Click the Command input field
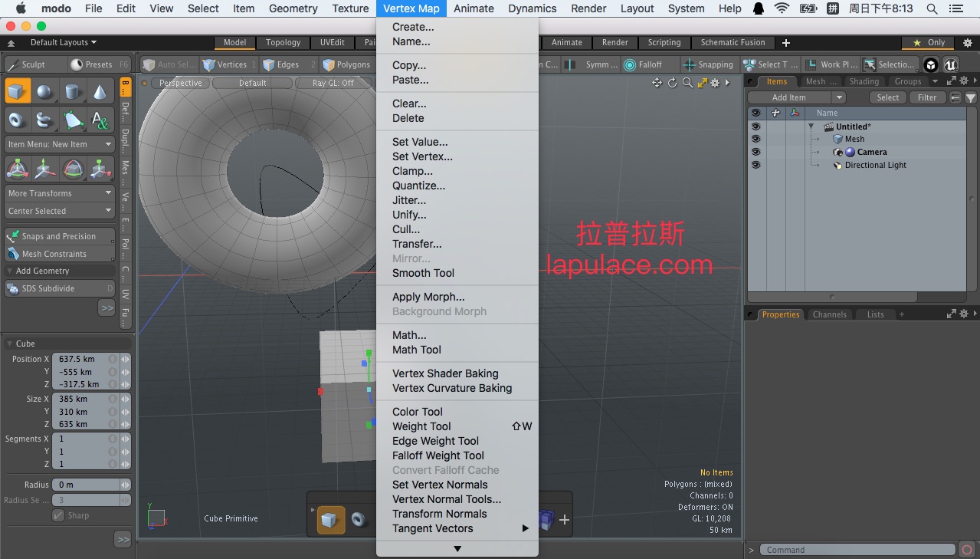The height and width of the screenshot is (559, 980). (857, 550)
